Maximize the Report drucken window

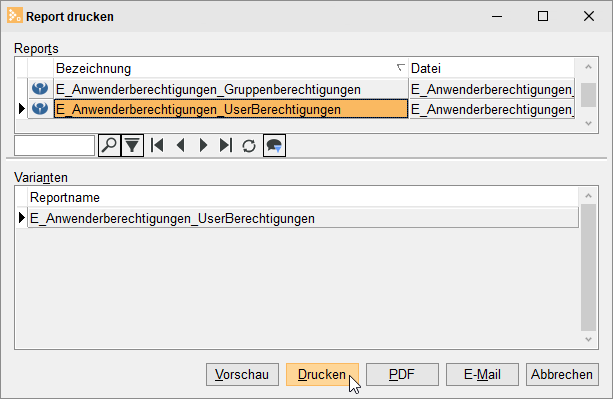pyautogui.click(x=543, y=16)
